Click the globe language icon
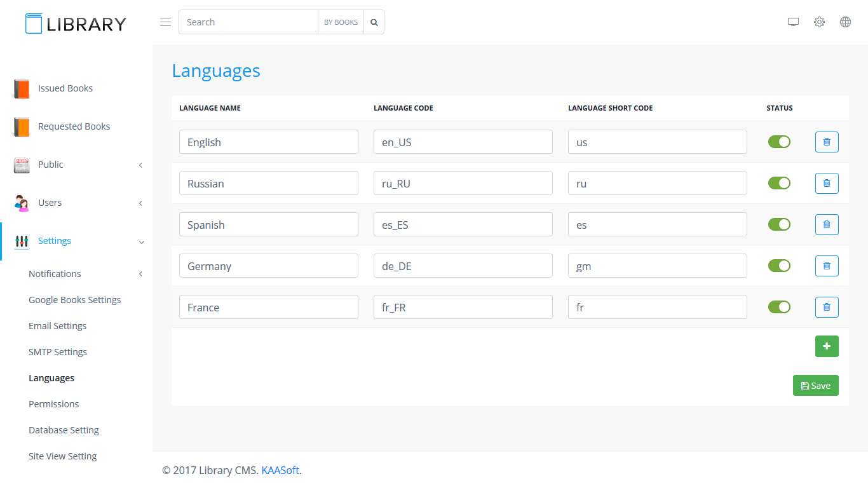 click(845, 22)
